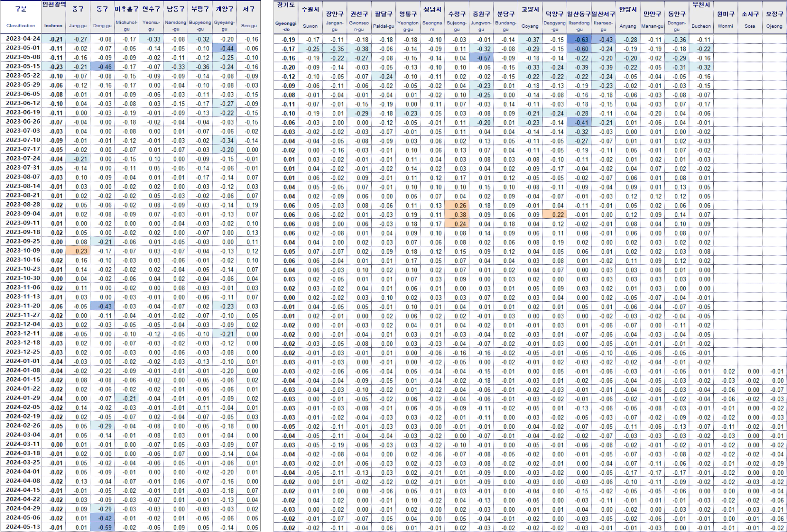Select orange Sujeong-gu value 0.26

pyautogui.click(x=457, y=206)
